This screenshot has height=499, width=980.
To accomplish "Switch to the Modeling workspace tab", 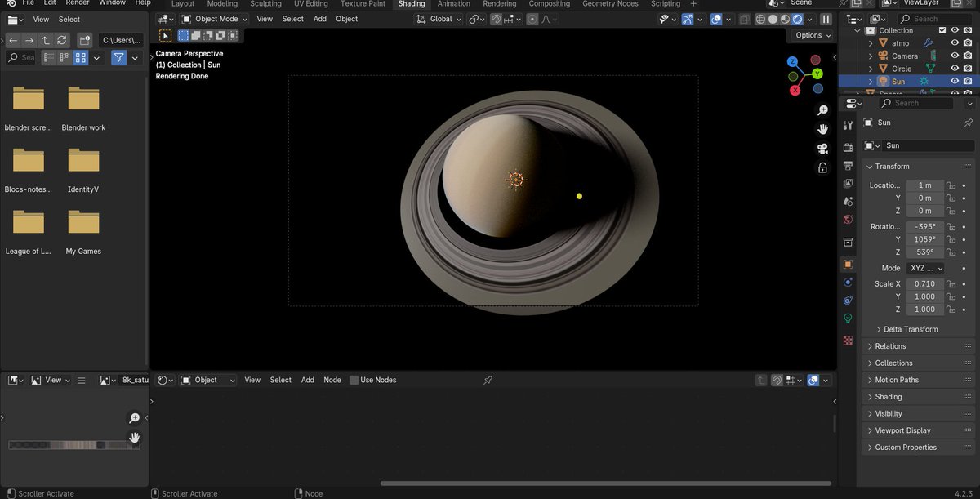I will (222, 4).
